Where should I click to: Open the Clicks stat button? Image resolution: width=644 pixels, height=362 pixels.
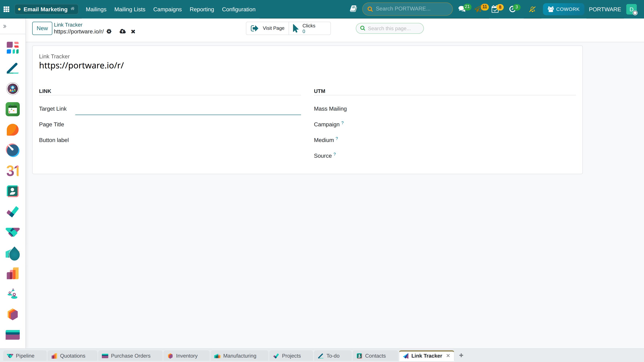click(x=310, y=28)
